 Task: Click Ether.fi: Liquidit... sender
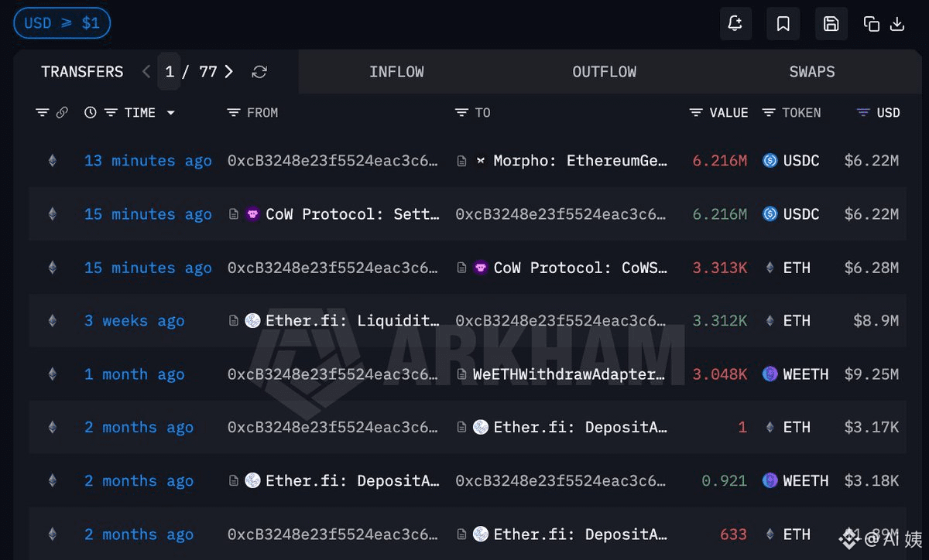353,321
